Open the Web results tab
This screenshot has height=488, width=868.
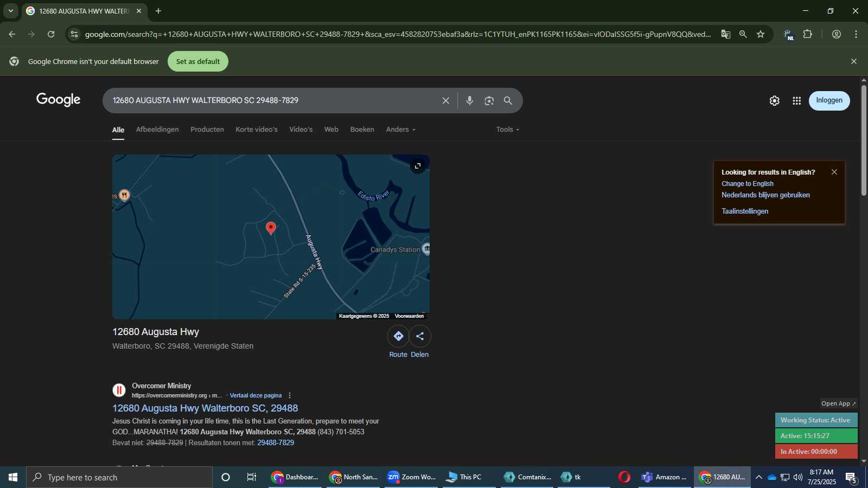(x=331, y=130)
